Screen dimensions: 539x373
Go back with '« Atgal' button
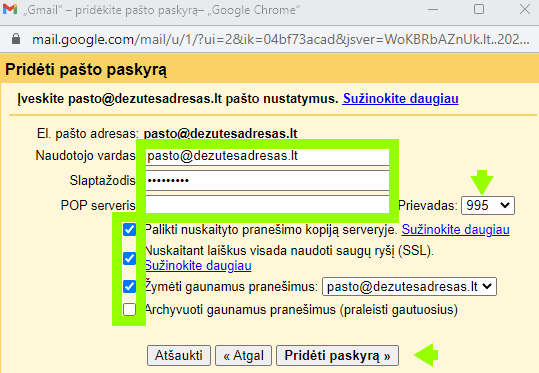pyautogui.click(x=243, y=355)
